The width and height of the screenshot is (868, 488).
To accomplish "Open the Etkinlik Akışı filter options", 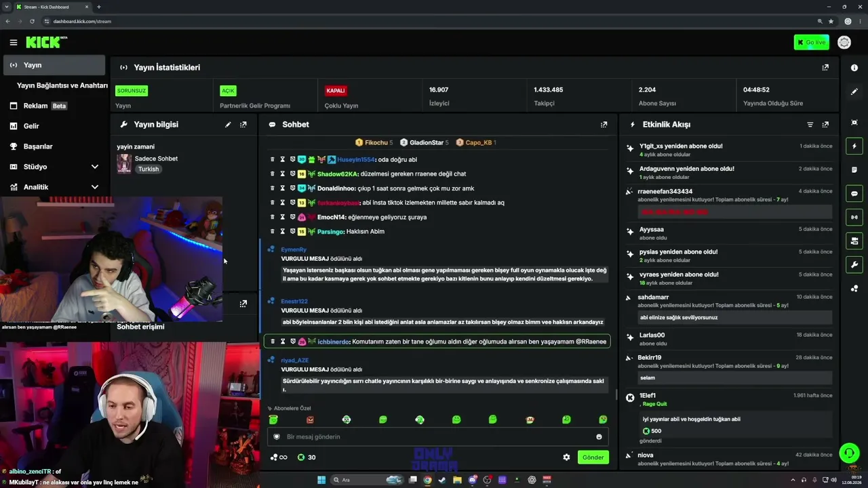I will pos(810,125).
